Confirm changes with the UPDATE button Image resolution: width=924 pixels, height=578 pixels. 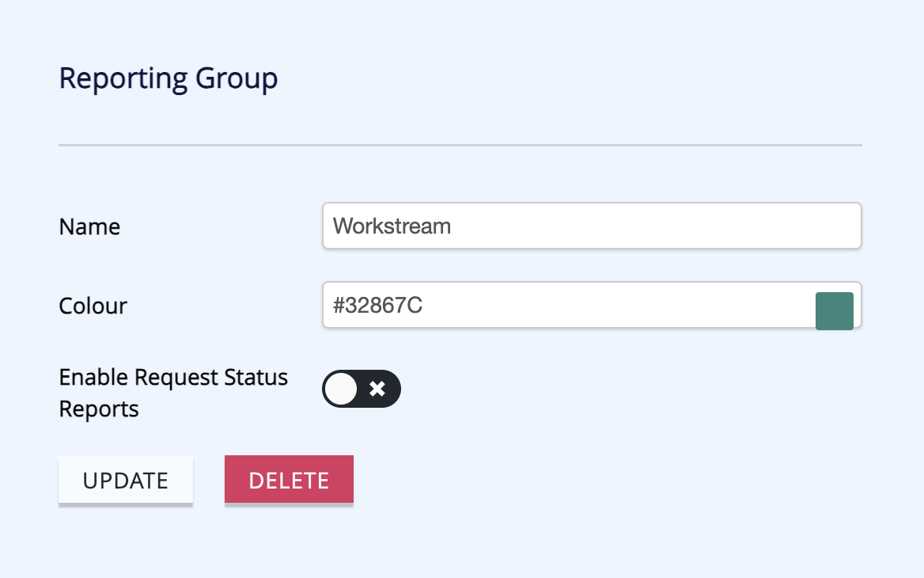click(x=125, y=480)
